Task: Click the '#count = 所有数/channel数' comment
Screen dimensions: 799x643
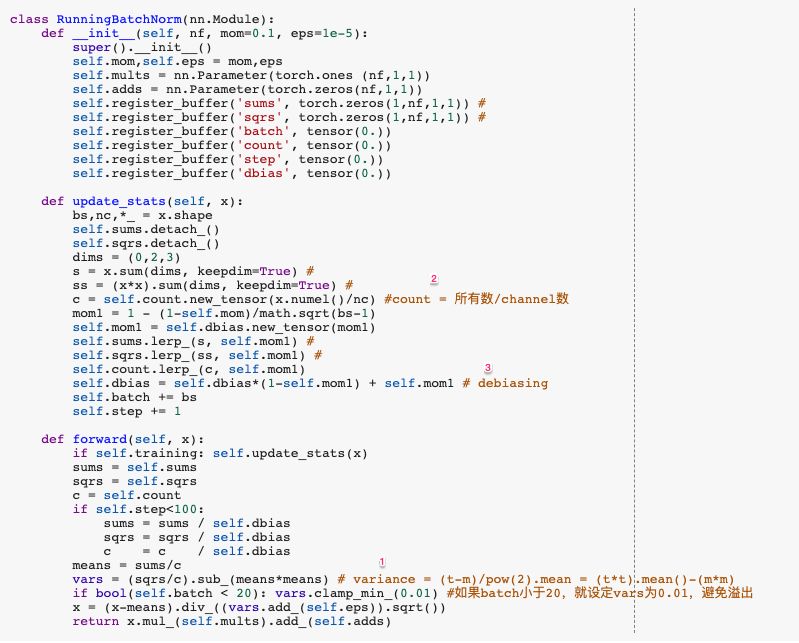Action: pyautogui.click(x=476, y=299)
